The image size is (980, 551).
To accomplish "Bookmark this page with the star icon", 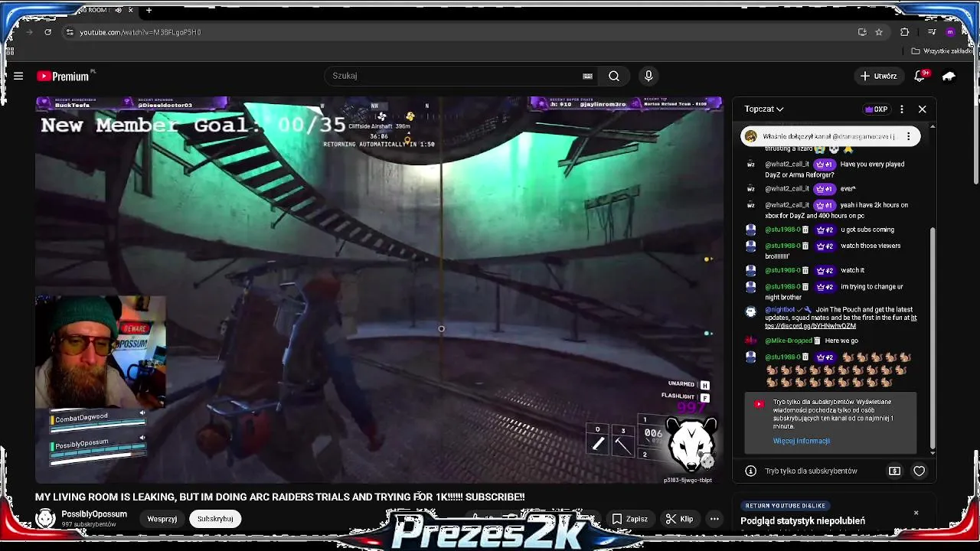I will (879, 32).
